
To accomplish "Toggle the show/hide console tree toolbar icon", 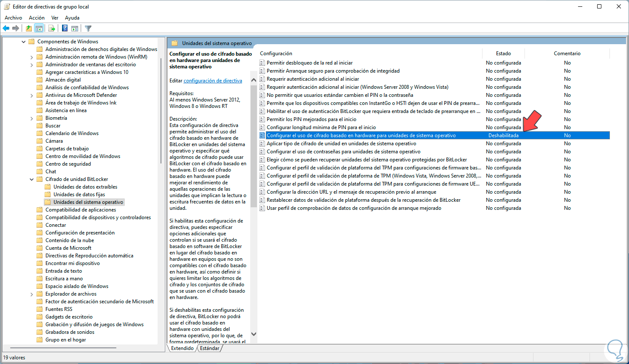I will (x=39, y=28).
